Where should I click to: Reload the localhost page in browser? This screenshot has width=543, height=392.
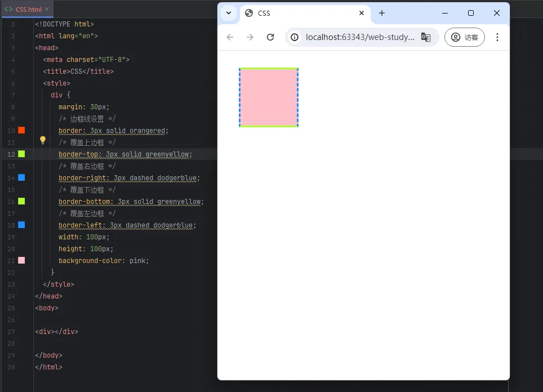pyautogui.click(x=270, y=37)
